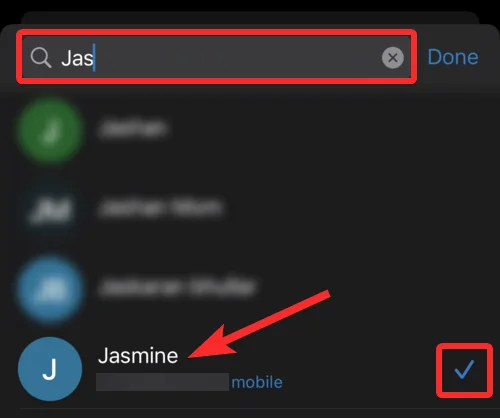The height and width of the screenshot is (418, 500).
Task: Select the blurred name beside the green avatar
Action: coord(133,128)
